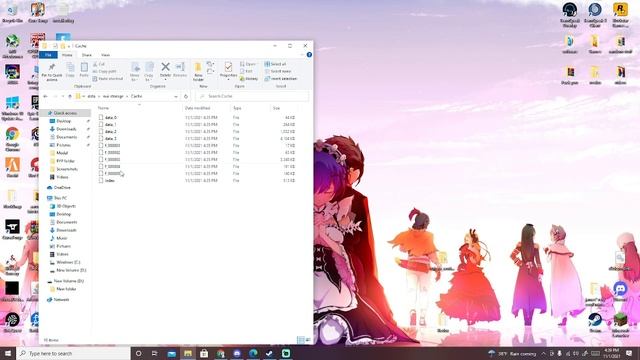Click Invert selection in the ribbon
640x360 pixels.
click(281, 78)
